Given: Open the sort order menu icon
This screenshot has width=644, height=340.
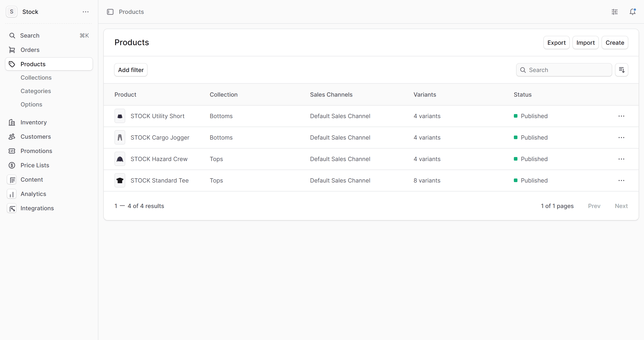Looking at the screenshot, I should click(x=621, y=70).
